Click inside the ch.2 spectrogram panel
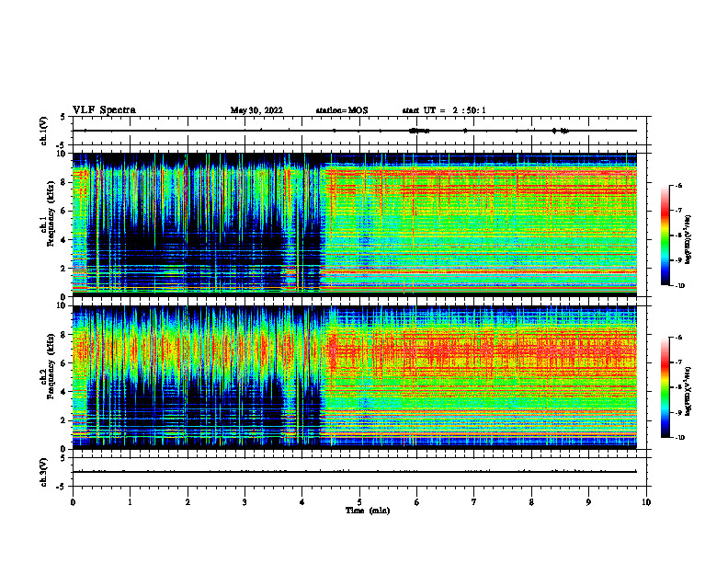Viewport: 728px width, 563px height. click(355, 377)
